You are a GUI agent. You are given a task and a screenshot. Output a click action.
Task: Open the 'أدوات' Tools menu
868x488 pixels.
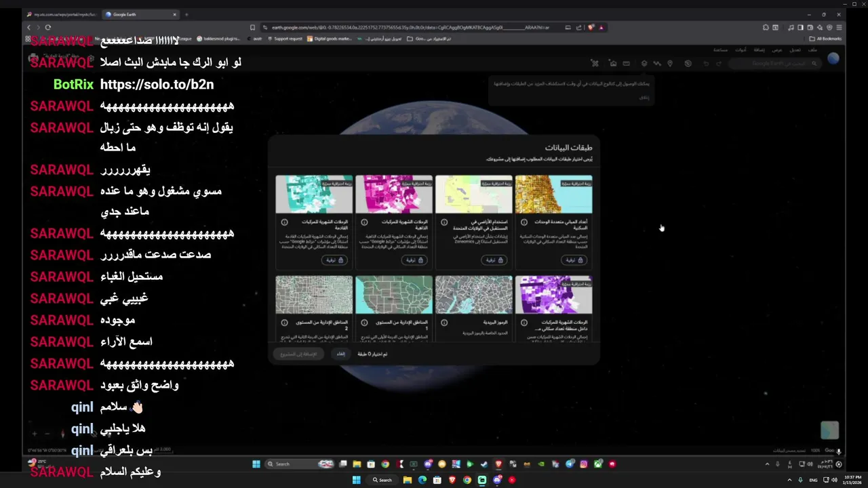coord(741,50)
